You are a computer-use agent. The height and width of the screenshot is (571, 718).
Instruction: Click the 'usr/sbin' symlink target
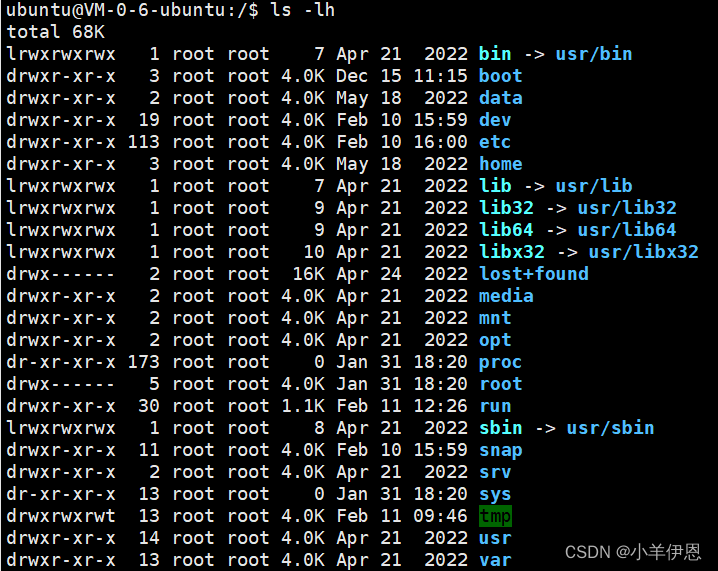coord(610,428)
